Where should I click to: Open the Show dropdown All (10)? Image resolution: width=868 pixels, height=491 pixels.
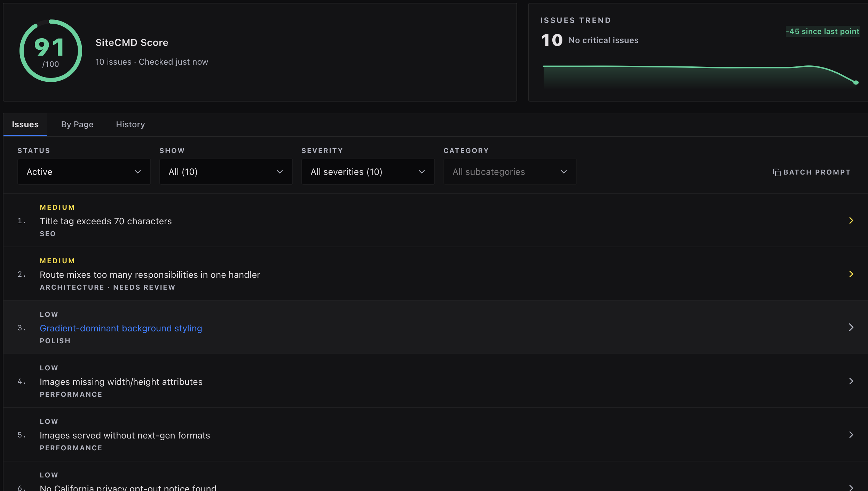pos(226,172)
